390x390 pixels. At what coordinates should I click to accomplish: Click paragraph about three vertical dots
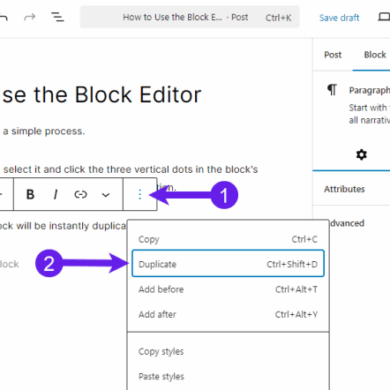130,169
